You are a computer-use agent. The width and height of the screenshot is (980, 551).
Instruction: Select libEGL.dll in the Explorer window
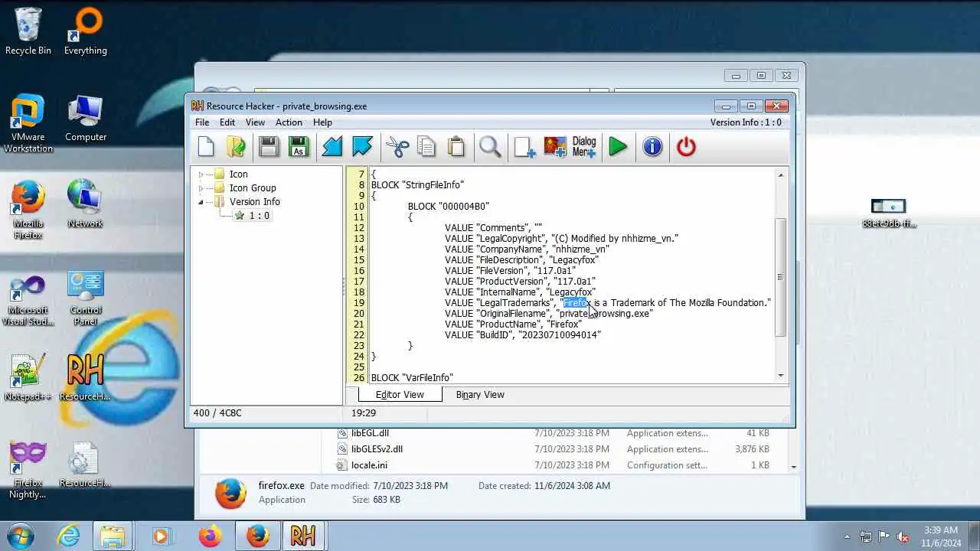click(370, 433)
